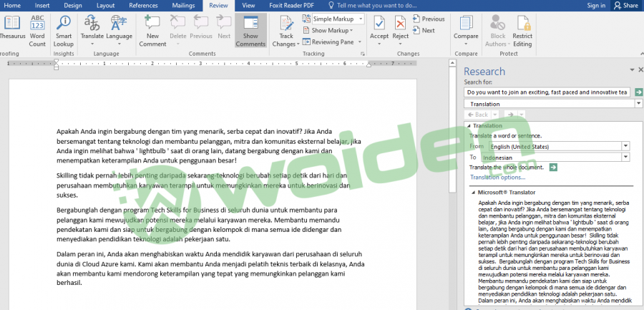
Task: Collapse the Microsoft Translator section
Action: [474, 193]
